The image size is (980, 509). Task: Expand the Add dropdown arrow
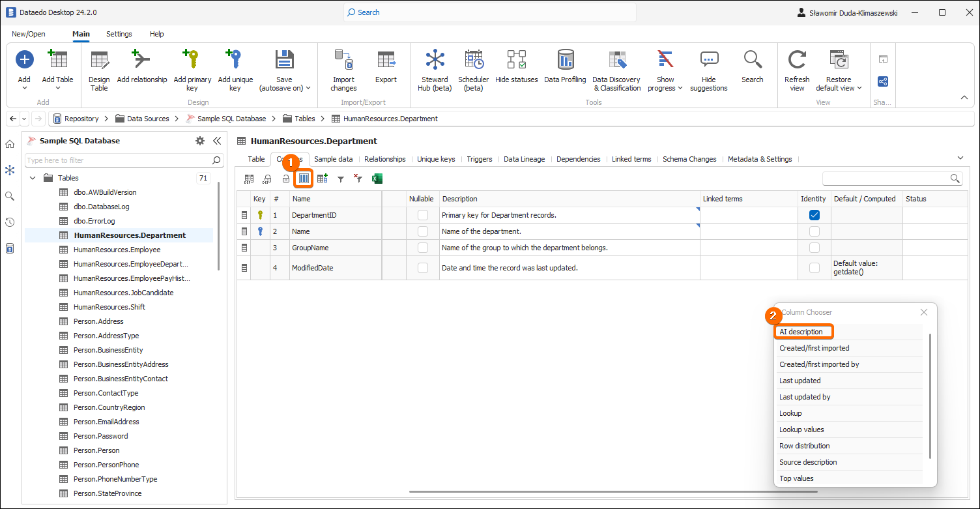(24, 89)
